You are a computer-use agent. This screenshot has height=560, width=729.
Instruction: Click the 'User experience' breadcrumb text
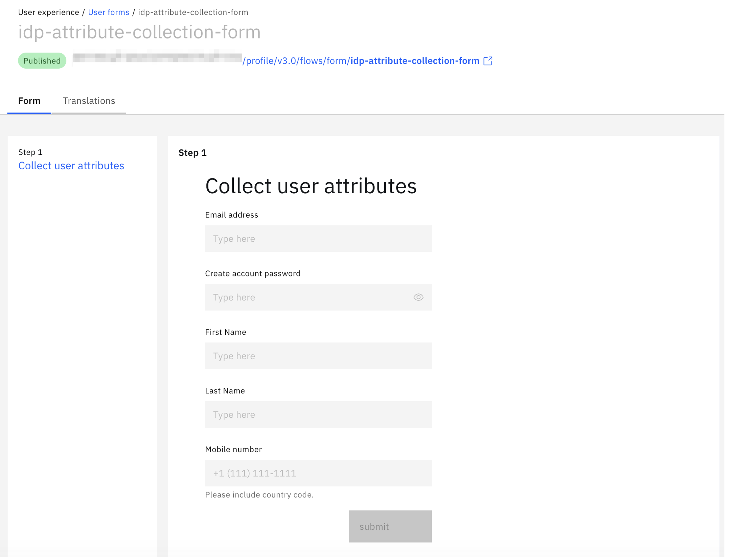49,12
